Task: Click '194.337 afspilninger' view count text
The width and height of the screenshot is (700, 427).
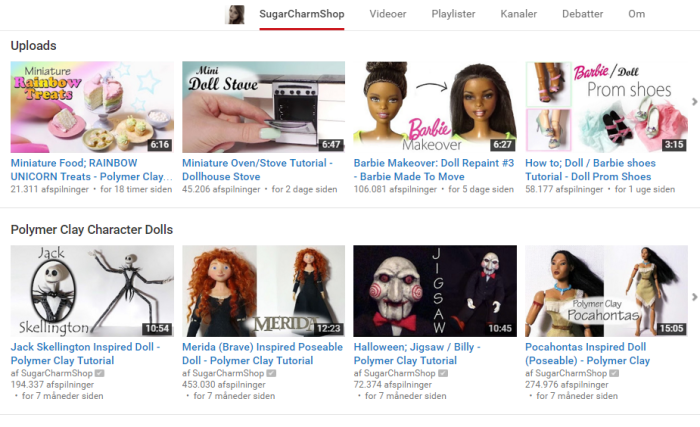Action: point(52,385)
